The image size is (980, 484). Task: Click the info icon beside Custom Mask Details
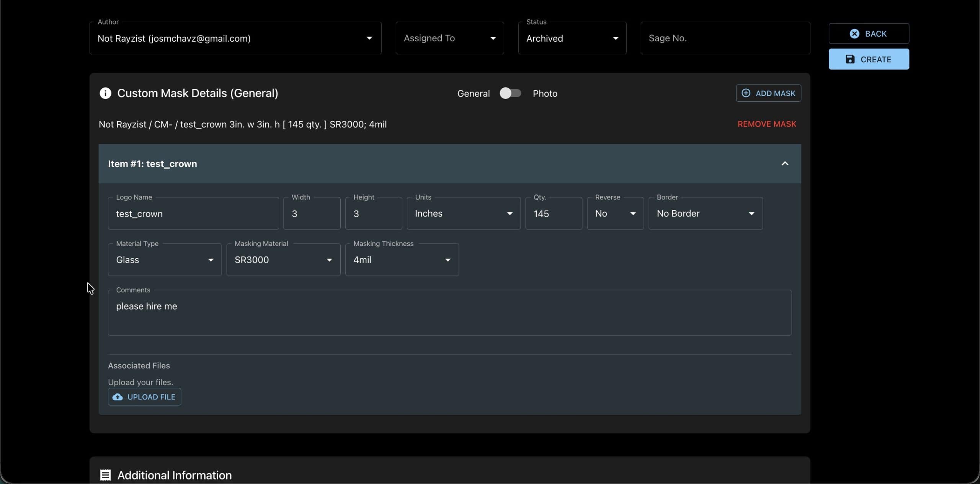[105, 93]
